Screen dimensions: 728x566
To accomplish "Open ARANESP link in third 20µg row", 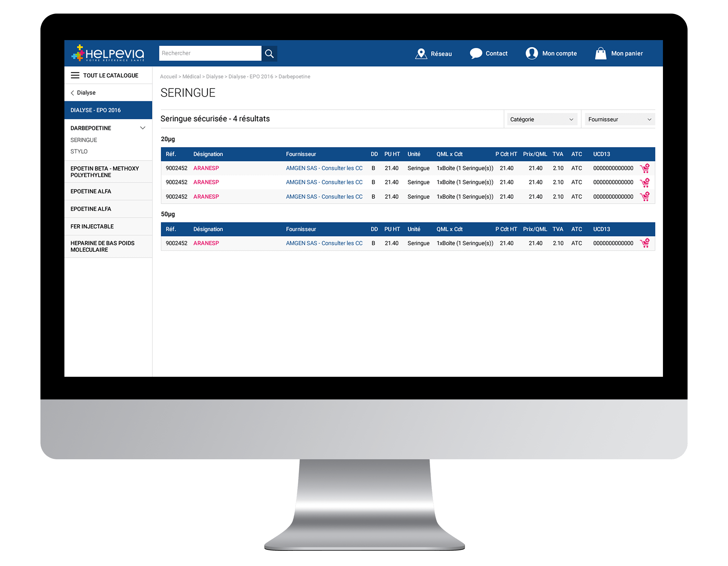I will pyautogui.click(x=206, y=197).
